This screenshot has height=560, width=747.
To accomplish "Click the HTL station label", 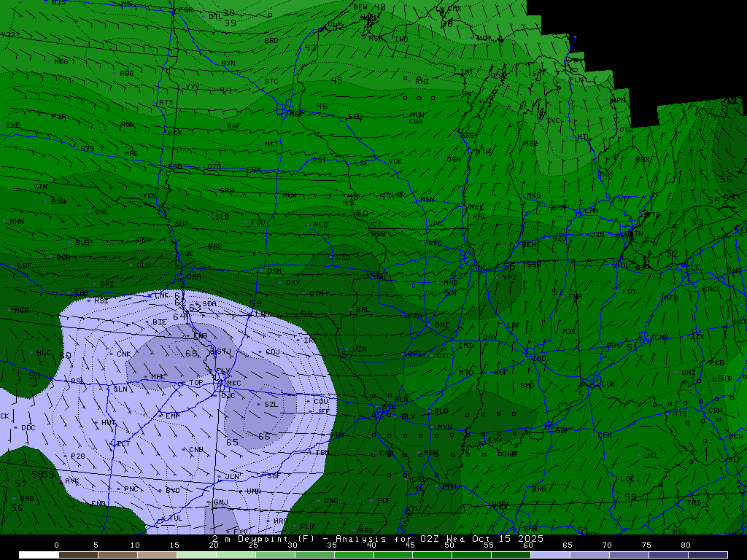I will tap(584, 137).
